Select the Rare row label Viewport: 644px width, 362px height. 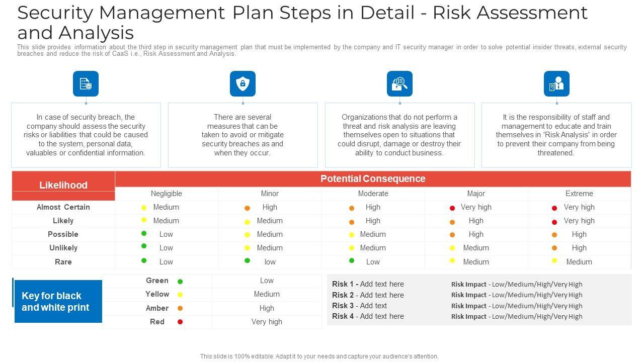pos(63,262)
